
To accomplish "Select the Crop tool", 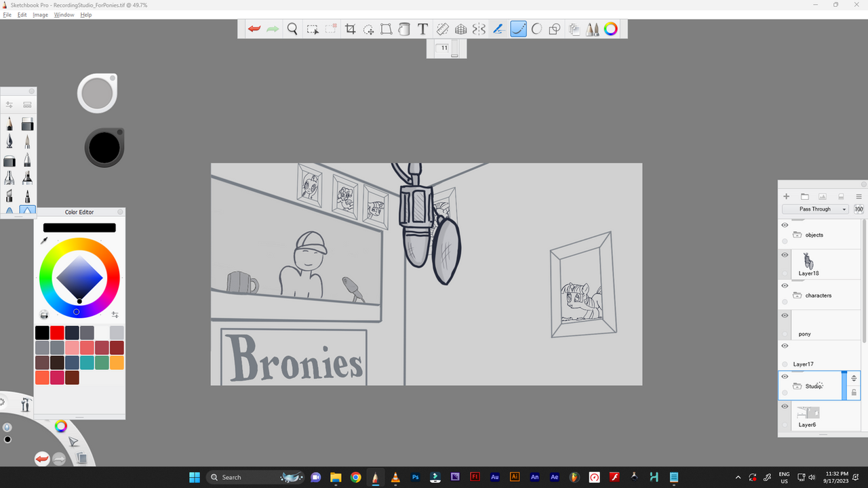I will click(x=351, y=29).
